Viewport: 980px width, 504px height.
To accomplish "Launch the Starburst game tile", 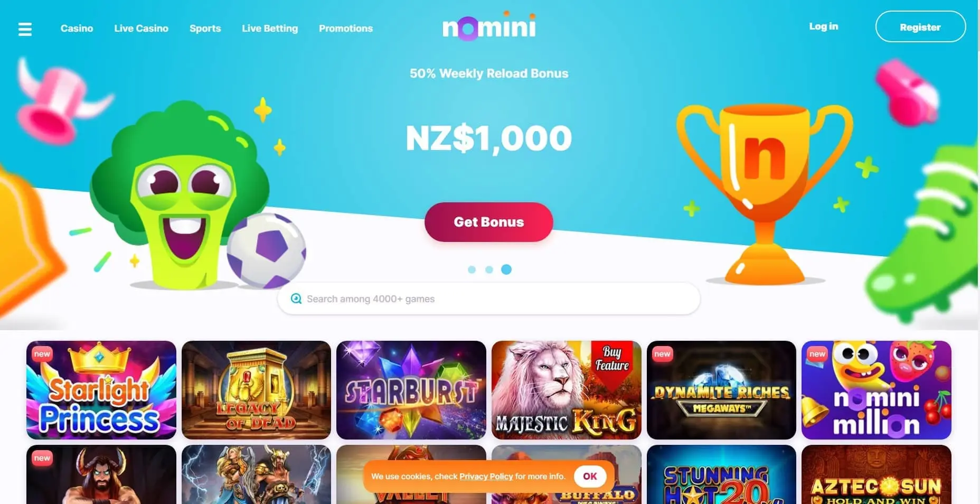I will point(411,390).
